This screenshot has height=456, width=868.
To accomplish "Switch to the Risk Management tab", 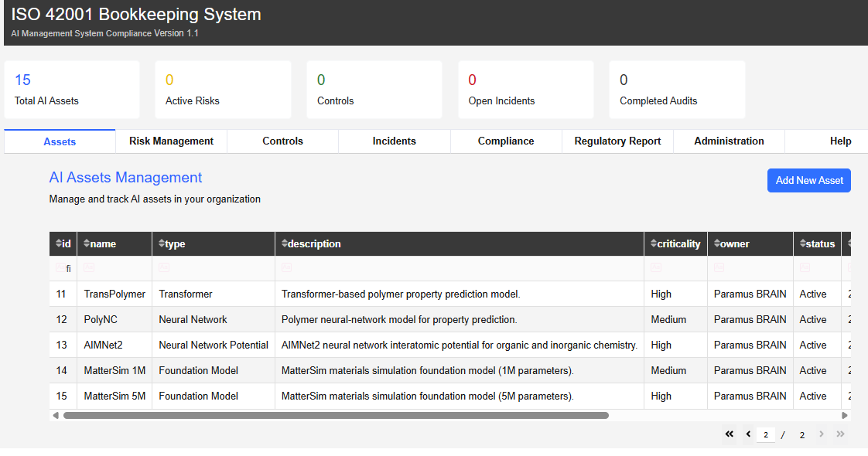I will [171, 141].
